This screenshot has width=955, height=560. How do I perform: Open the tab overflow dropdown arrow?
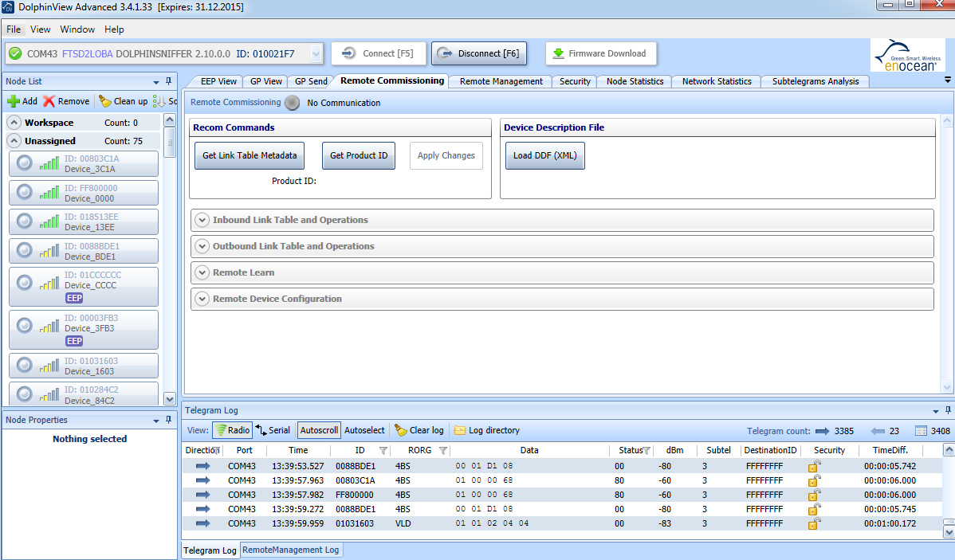(948, 80)
